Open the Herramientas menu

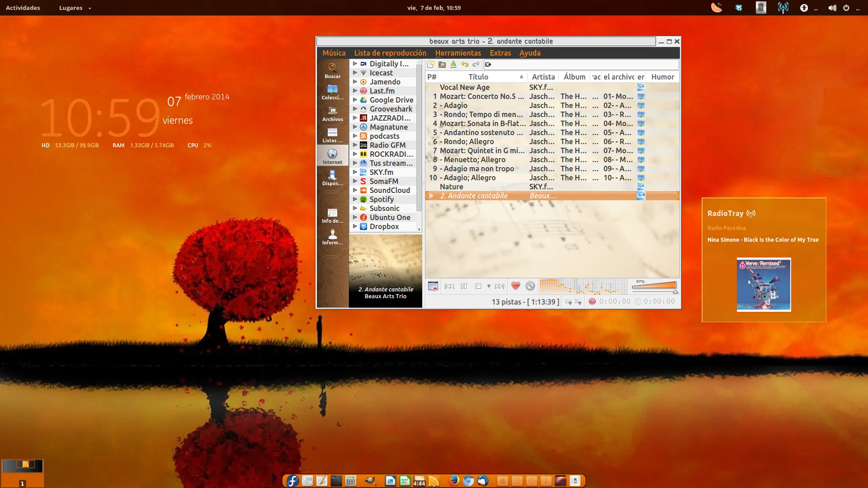coord(458,53)
